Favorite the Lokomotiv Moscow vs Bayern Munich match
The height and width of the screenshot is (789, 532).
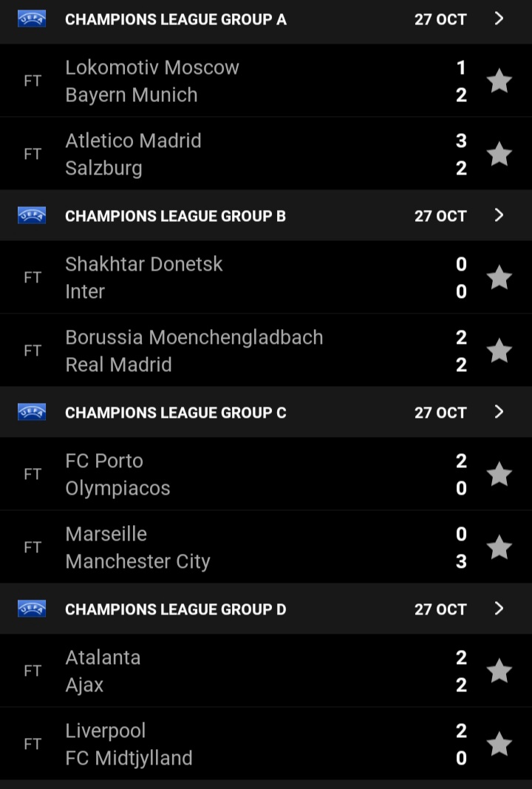(499, 81)
